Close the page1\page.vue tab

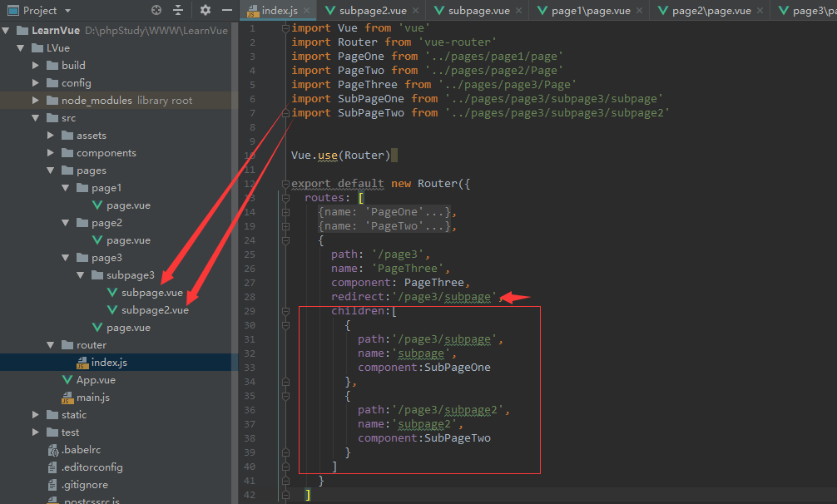tap(640, 11)
